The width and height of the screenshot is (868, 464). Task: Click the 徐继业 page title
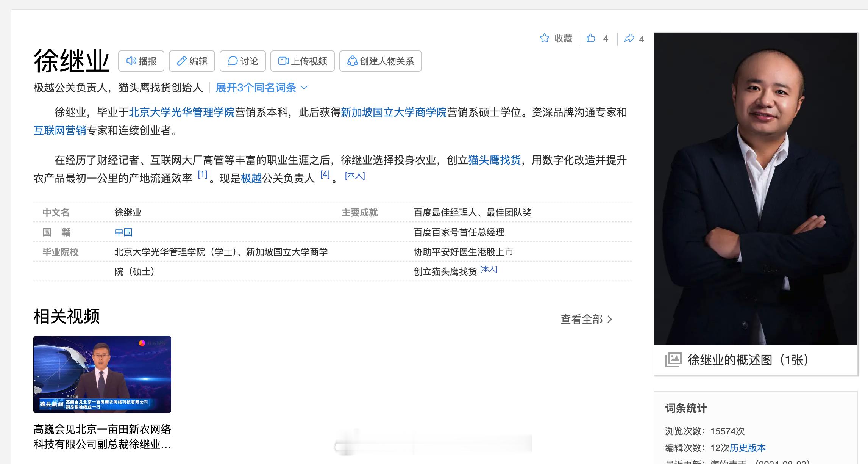[x=72, y=61]
